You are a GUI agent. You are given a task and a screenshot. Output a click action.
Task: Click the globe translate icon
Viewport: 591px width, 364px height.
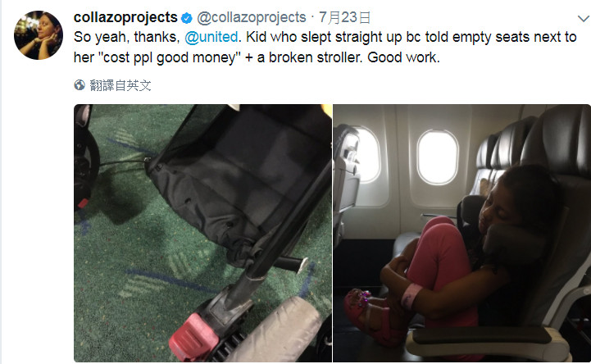[x=80, y=85]
